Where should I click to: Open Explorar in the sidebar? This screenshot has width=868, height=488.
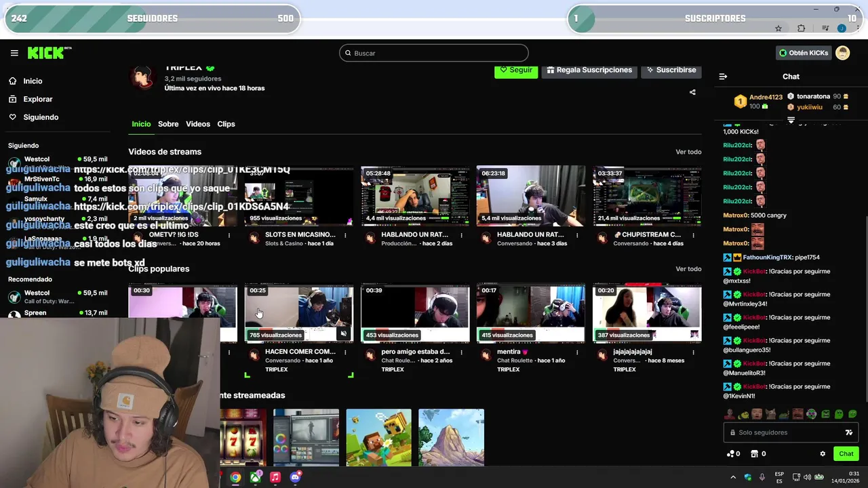(x=37, y=99)
